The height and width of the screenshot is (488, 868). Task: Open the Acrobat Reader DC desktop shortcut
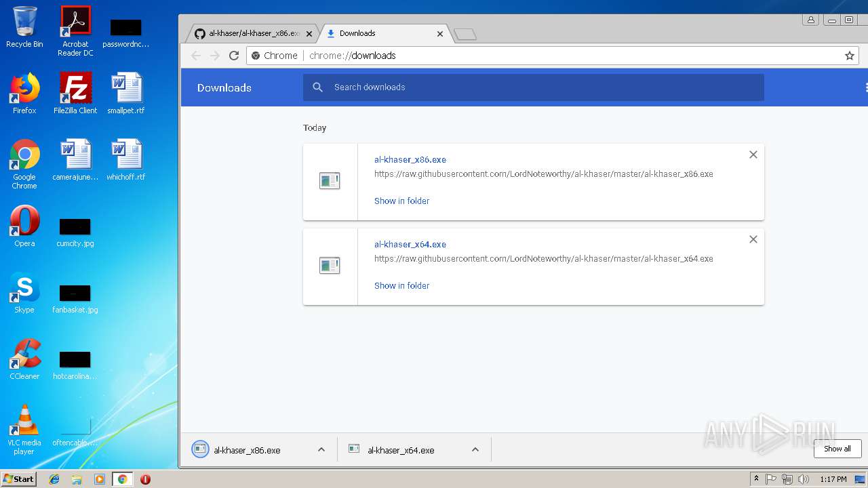click(x=75, y=31)
